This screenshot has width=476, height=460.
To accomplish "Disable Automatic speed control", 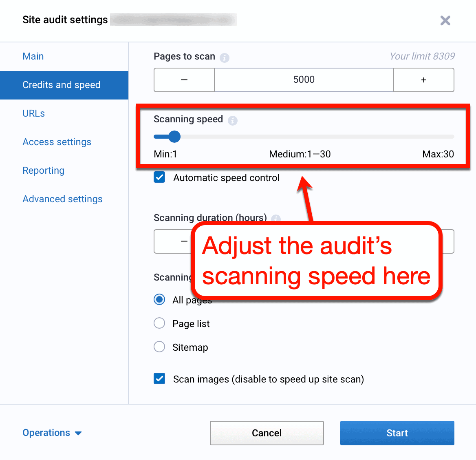I will pos(159,177).
